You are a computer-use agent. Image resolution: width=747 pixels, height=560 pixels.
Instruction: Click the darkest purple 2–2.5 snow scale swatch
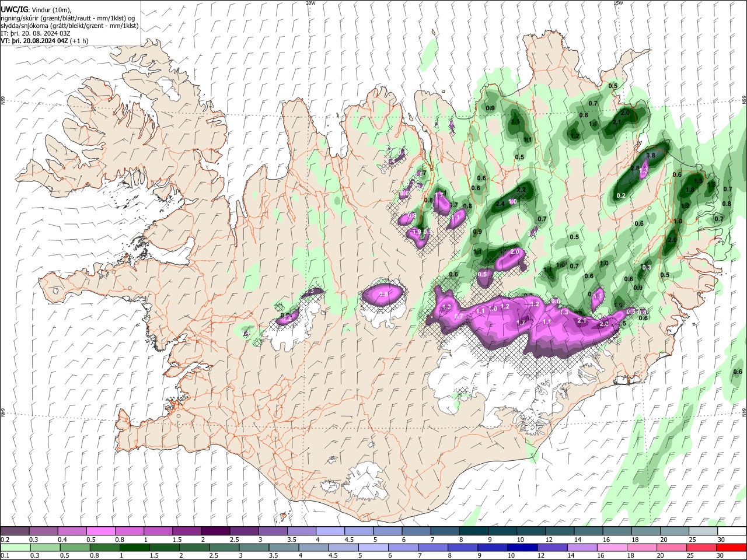click(x=215, y=531)
